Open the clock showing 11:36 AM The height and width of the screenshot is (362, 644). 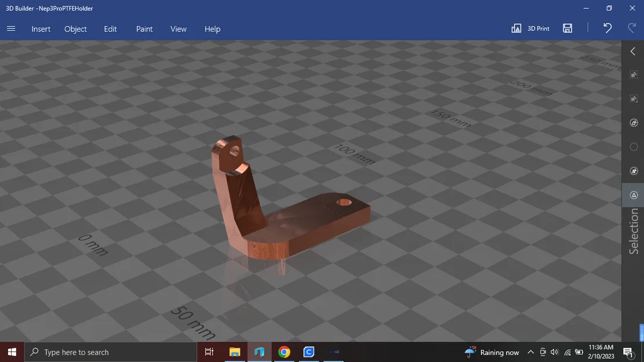(x=601, y=352)
